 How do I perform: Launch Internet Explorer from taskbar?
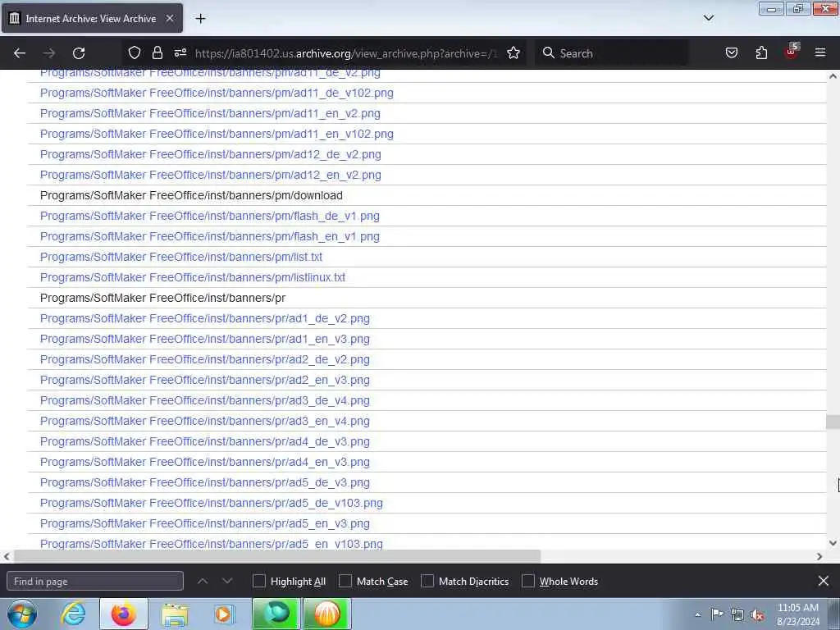click(x=73, y=614)
